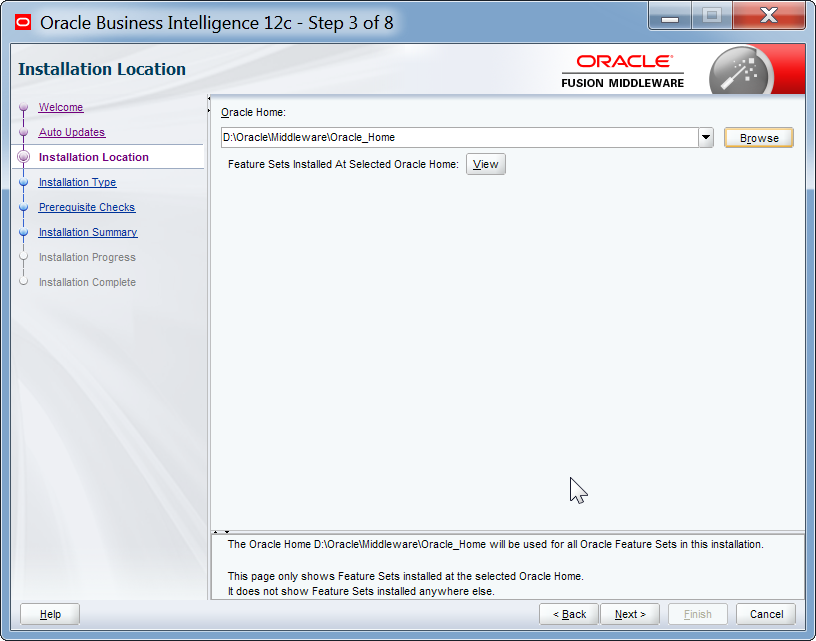Select the Installation Location step
This screenshot has height=641, width=816.
[x=94, y=157]
